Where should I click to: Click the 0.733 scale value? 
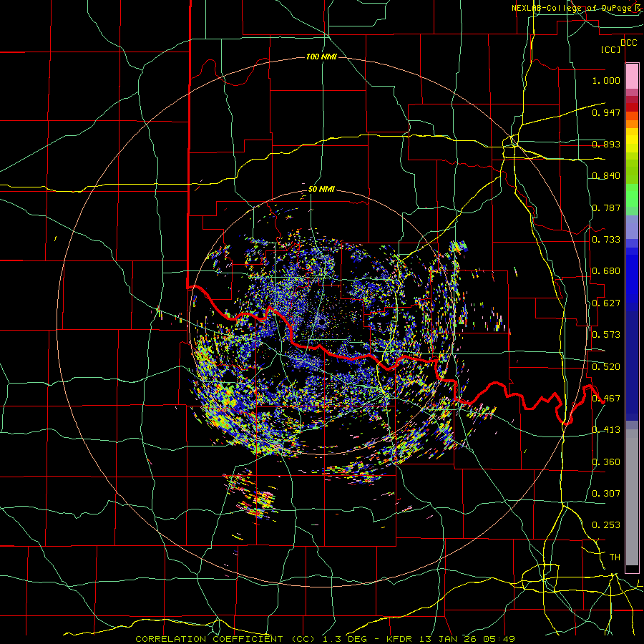[x=606, y=240]
